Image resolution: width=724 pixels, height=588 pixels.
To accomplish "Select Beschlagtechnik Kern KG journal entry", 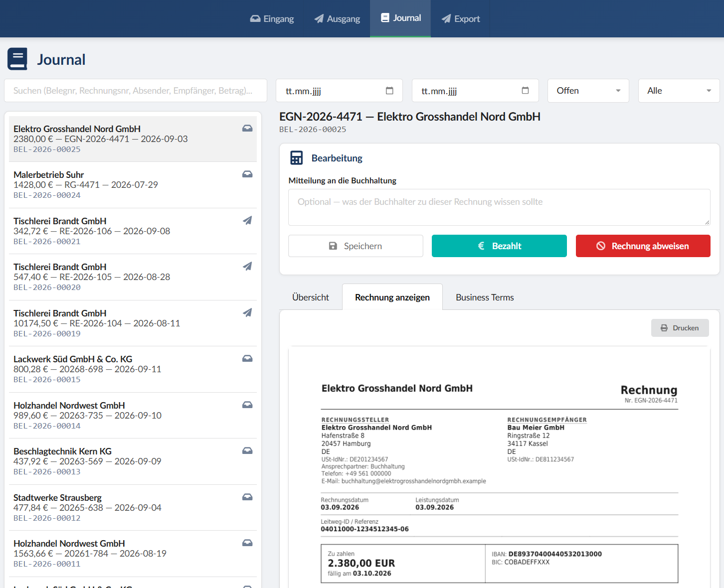I will 133,461.
